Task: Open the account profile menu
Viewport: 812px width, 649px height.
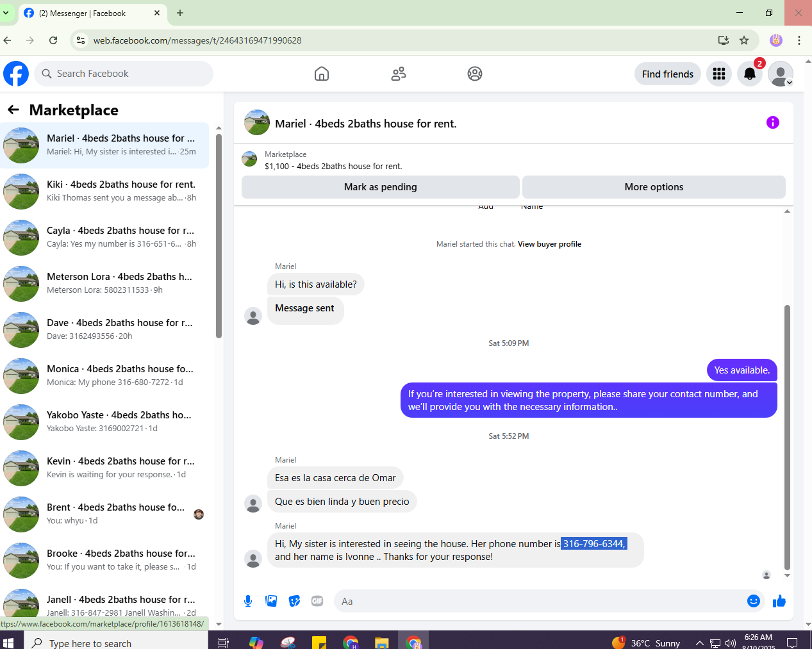Action: (x=781, y=74)
